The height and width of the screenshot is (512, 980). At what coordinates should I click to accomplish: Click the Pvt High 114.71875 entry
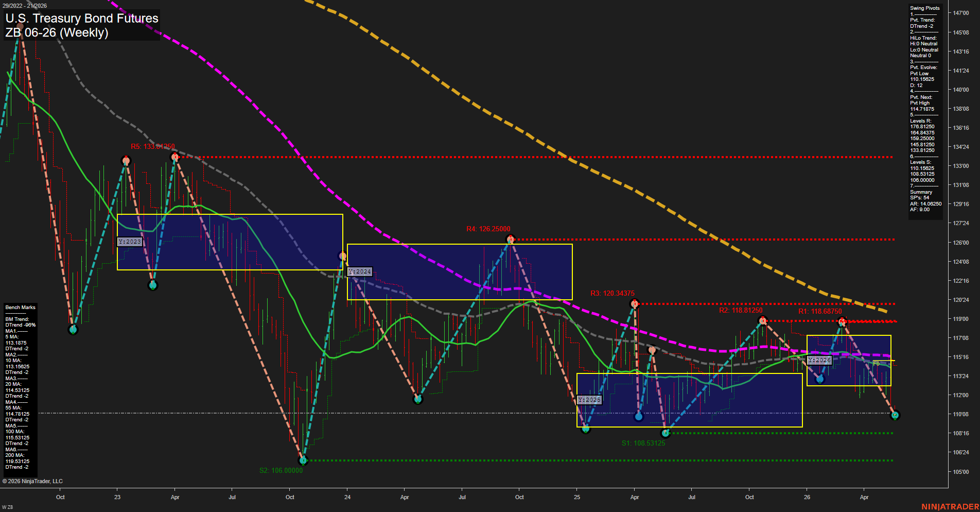tap(922, 106)
